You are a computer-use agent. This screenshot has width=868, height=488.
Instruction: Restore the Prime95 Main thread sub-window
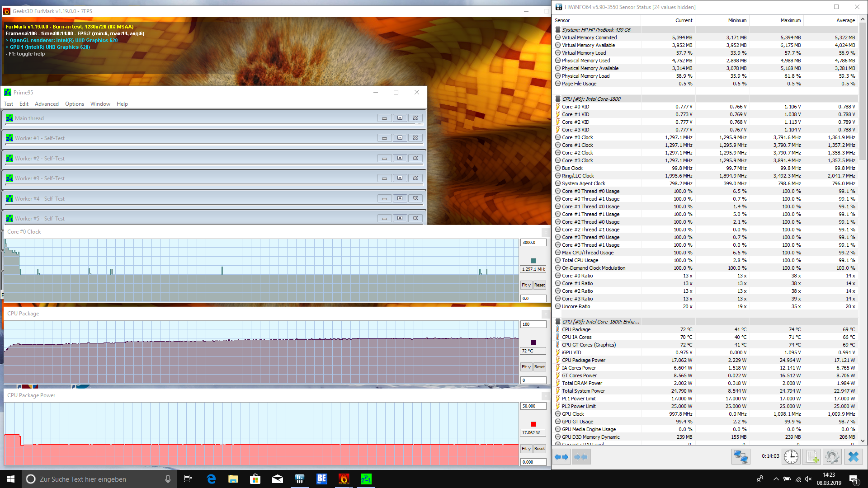[x=400, y=118]
